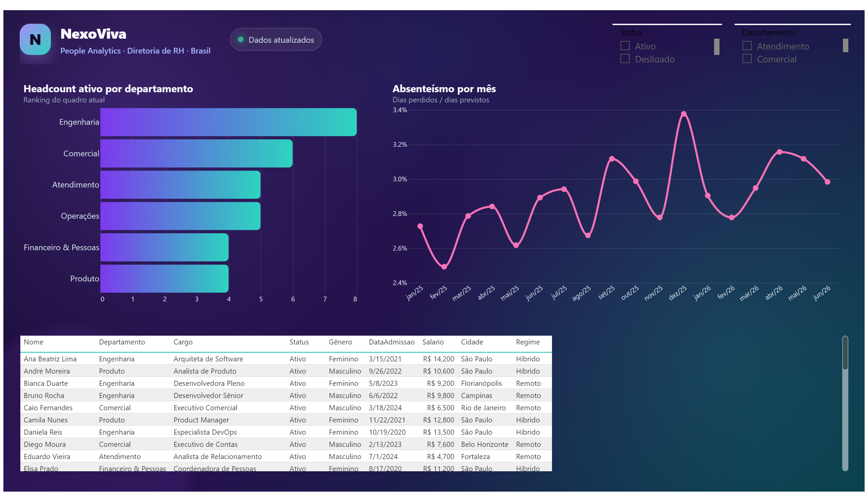Sort table by Cidade column header
This screenshot has height=495, width=868.
pos(472,342)
